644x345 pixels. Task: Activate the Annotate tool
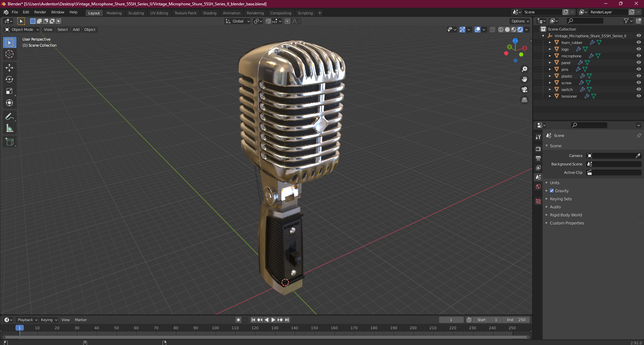(9, 117)
